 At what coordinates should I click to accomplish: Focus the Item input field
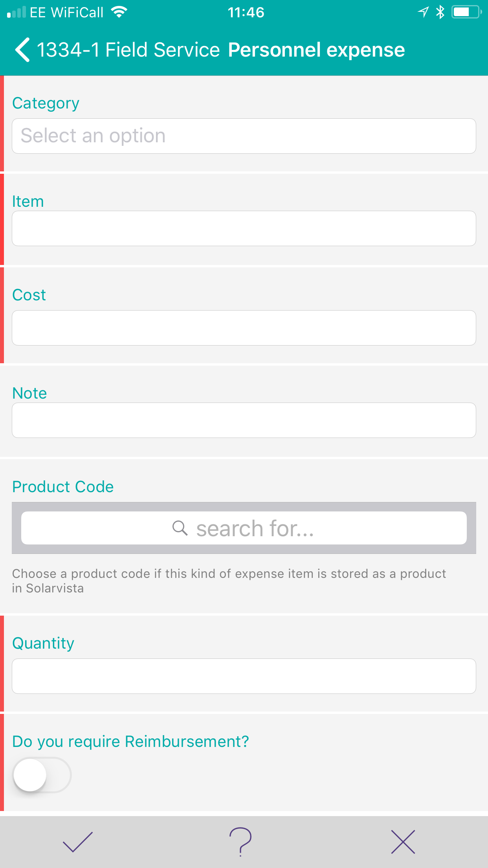(244, 228)
